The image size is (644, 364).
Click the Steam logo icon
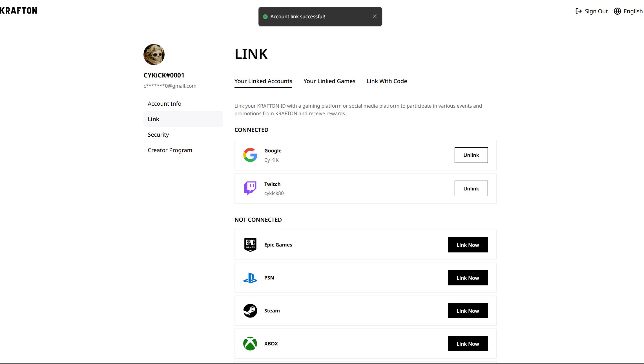250,311
